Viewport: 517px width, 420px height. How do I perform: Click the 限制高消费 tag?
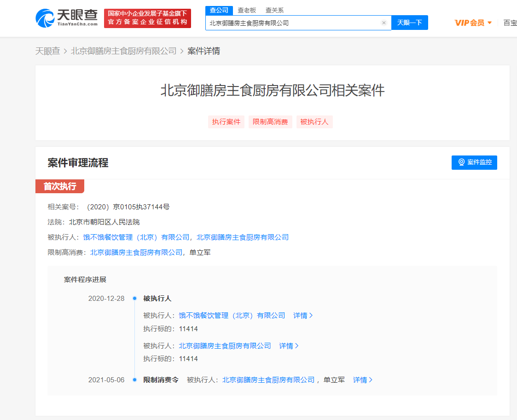[x=270, y=122]
